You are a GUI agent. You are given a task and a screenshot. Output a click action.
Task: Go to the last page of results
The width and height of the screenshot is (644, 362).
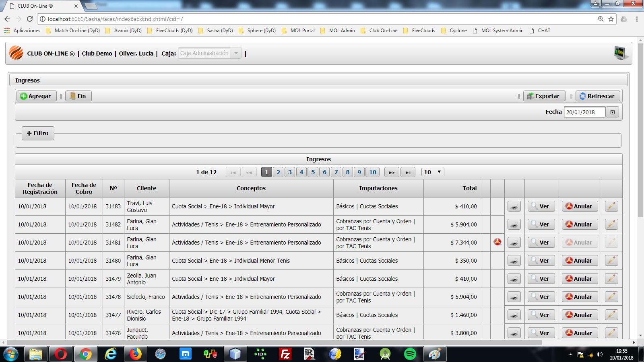click(408, 172)
